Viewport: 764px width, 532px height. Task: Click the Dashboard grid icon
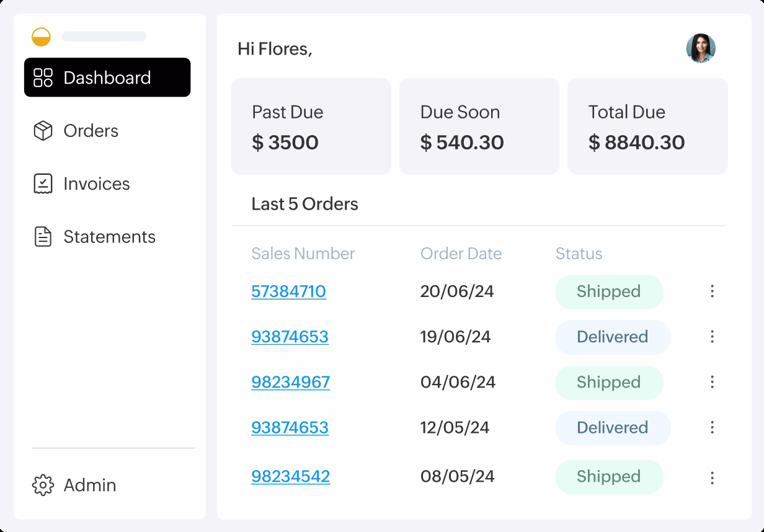(x=43, y=78)
